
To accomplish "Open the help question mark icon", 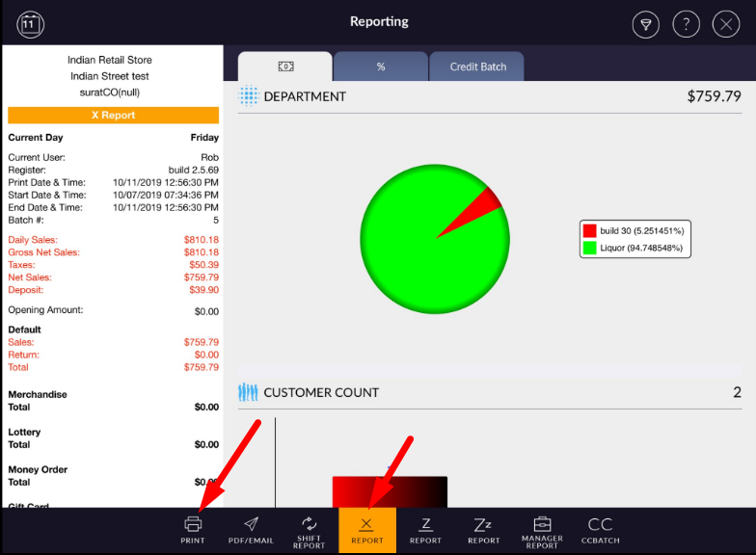I will point(686,24).
